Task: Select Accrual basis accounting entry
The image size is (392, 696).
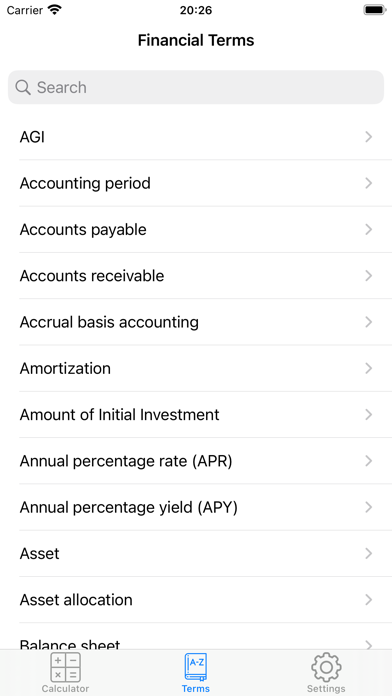Action: click(x=196, y=322)
